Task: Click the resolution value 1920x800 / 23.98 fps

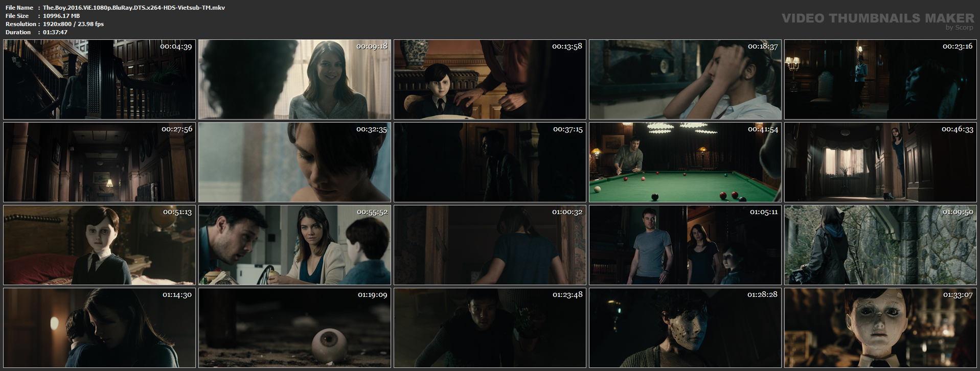Action: point(73,24)
